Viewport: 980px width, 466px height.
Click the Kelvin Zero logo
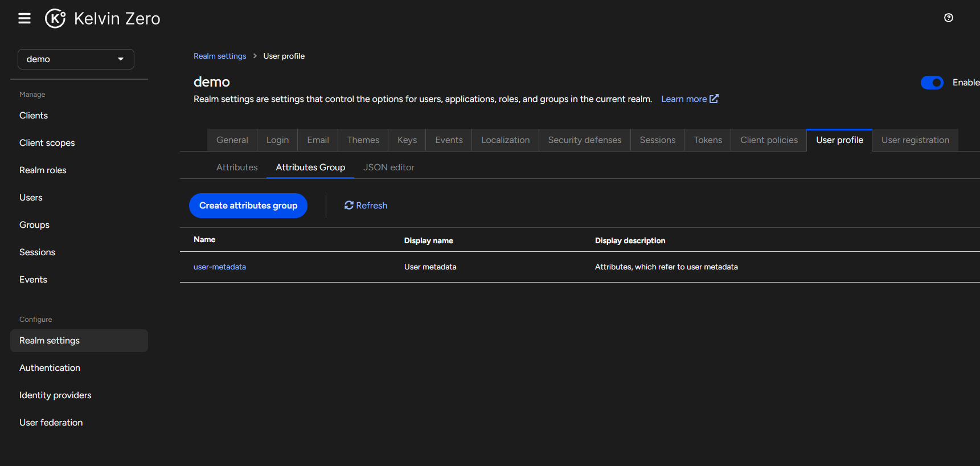pos(103,18)
